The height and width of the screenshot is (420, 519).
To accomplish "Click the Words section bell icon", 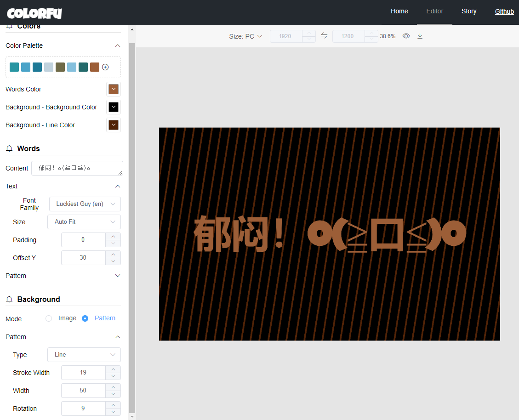I will tap(9, 148).
